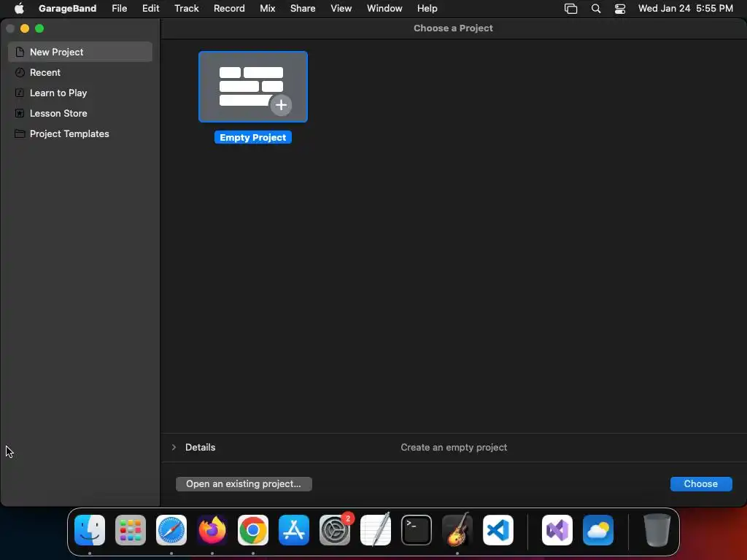Open the Edit menu
747x560 pixels.
pyautogui.click(x=150, y=8)
